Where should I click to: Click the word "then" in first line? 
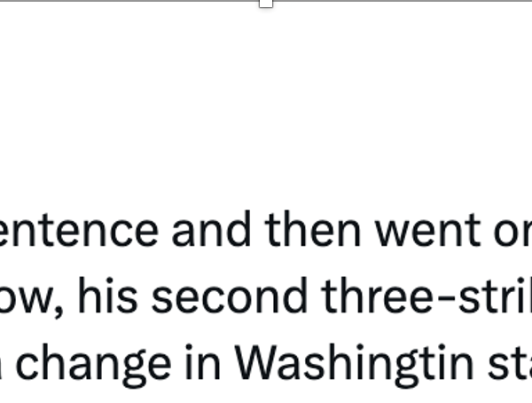click(312, 229)
